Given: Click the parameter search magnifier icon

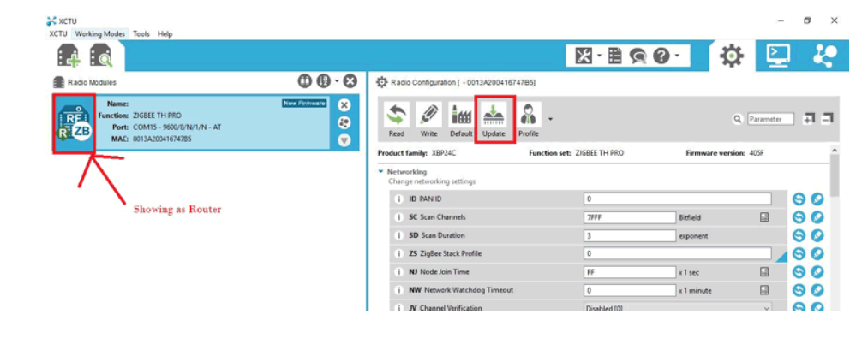Looking at the screenshot, I should pyautogui.click(x=737, y=119).
